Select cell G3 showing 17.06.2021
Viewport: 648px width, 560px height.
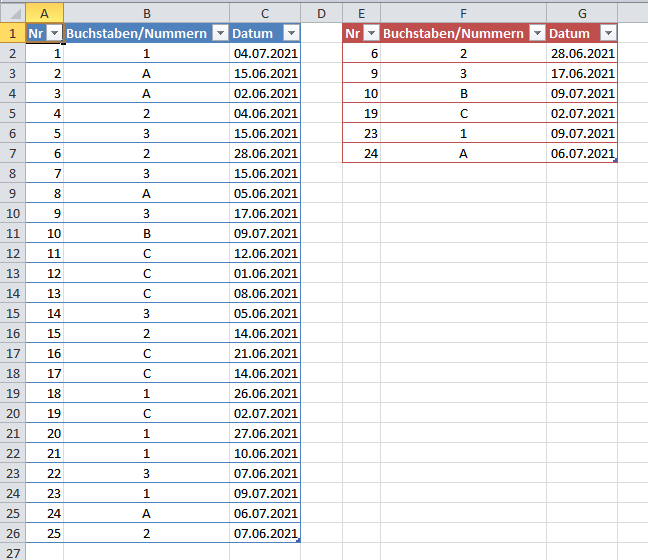pos(582,73)
